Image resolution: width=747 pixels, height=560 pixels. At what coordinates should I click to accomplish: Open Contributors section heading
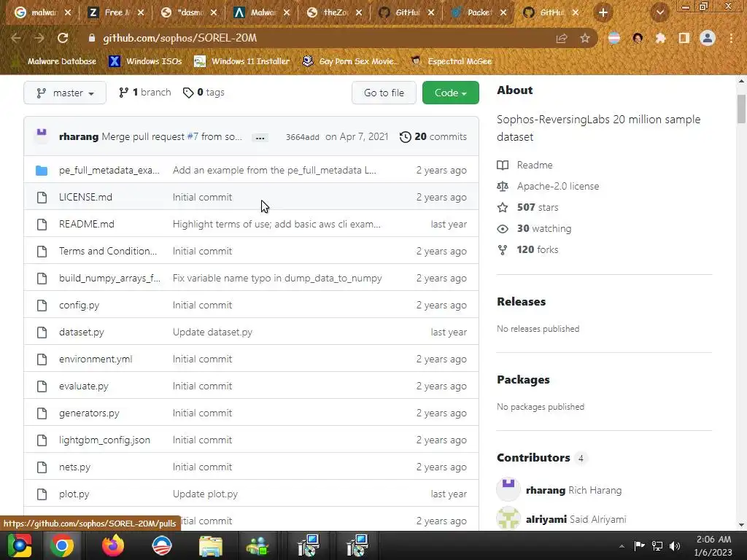(533, 458)
